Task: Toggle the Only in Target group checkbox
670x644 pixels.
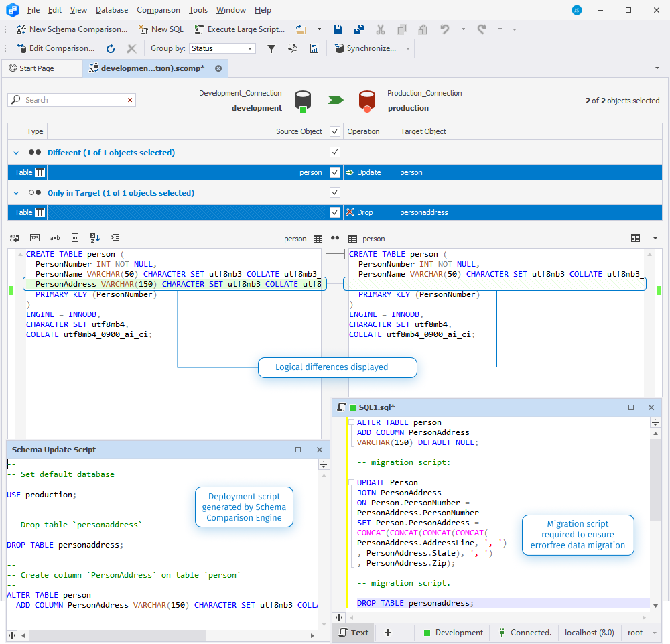Action: (x=335, y=192)
